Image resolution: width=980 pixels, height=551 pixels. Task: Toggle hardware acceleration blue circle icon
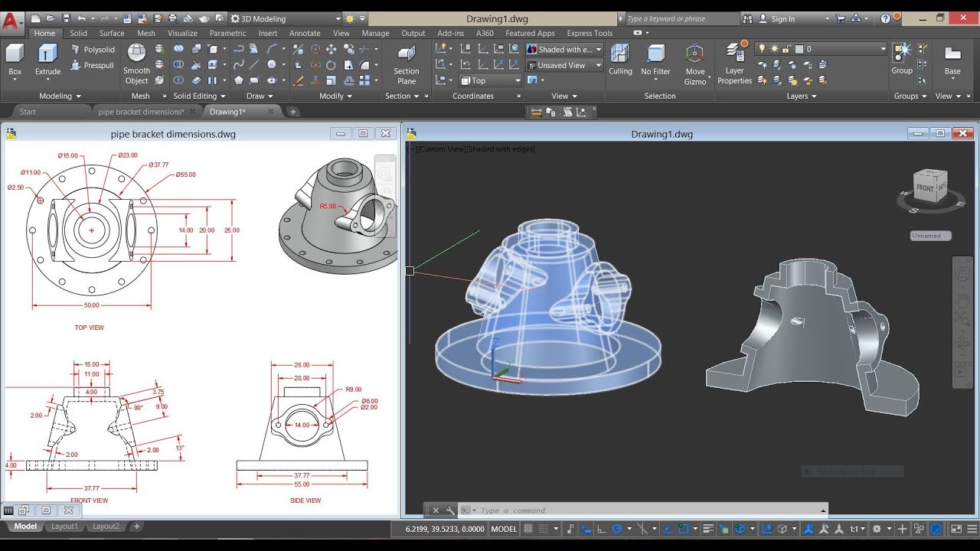tap(937, 529)
